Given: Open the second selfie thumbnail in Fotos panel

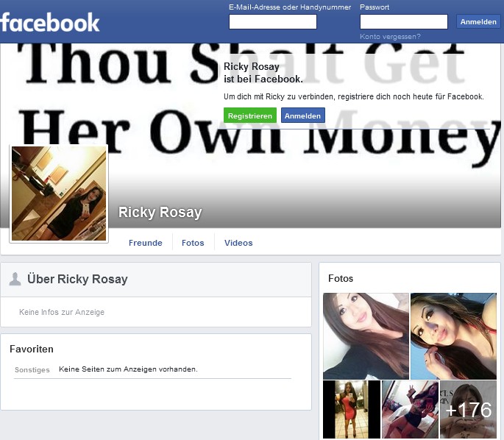Looking at the screenshot, I should [453, 336].
